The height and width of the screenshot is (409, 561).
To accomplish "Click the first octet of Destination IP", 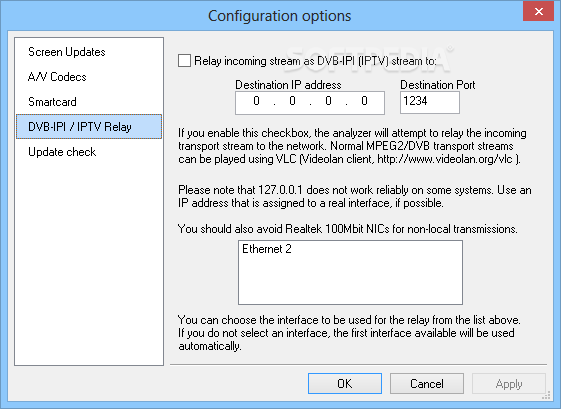I will coord(256,101).
